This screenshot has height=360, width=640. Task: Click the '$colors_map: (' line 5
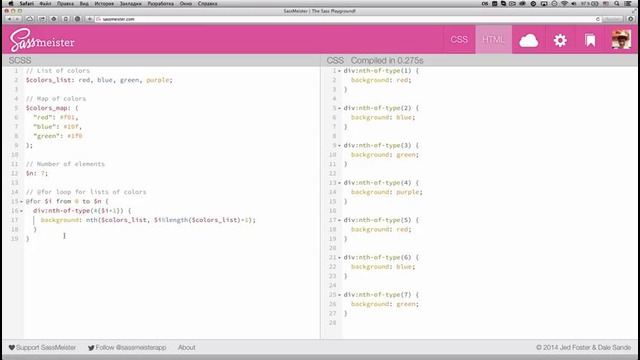click(x=52, y=108)
